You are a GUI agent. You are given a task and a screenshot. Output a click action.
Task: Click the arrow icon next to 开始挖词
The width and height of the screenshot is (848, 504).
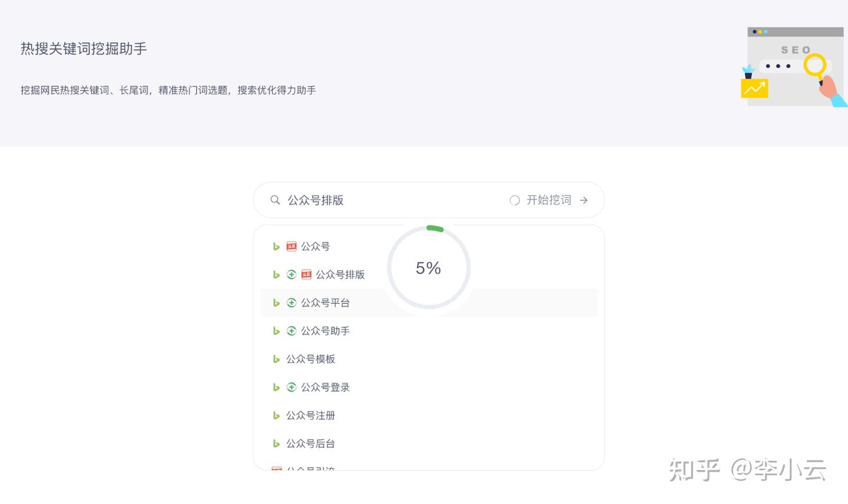click(x=584, y=200)
